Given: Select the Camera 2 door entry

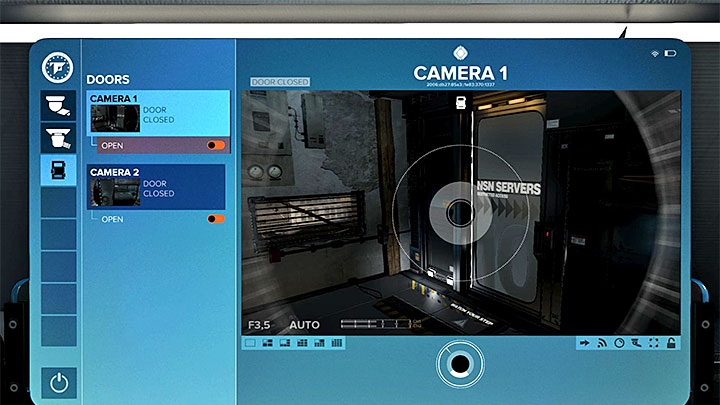Looking at the screenshot, I should 156,187.
